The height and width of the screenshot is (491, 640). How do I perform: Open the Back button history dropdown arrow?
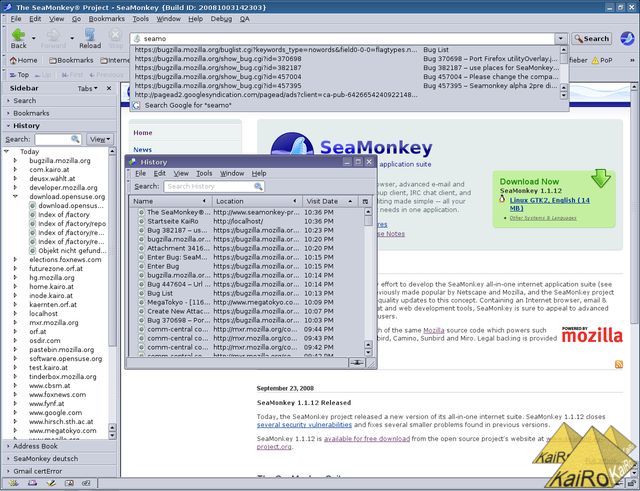[x=35, y=38]
